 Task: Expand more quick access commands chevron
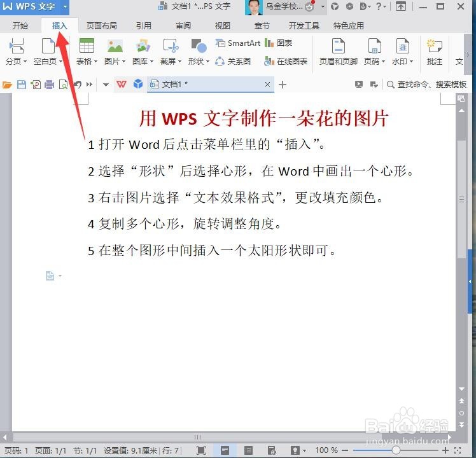coord(89,85)
